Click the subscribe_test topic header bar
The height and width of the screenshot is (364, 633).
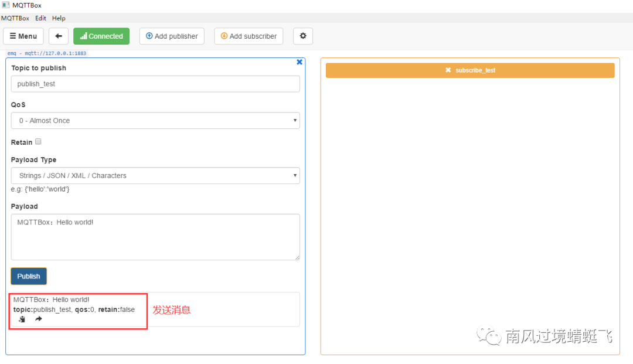pyautogui.click(x=470, y=70)
